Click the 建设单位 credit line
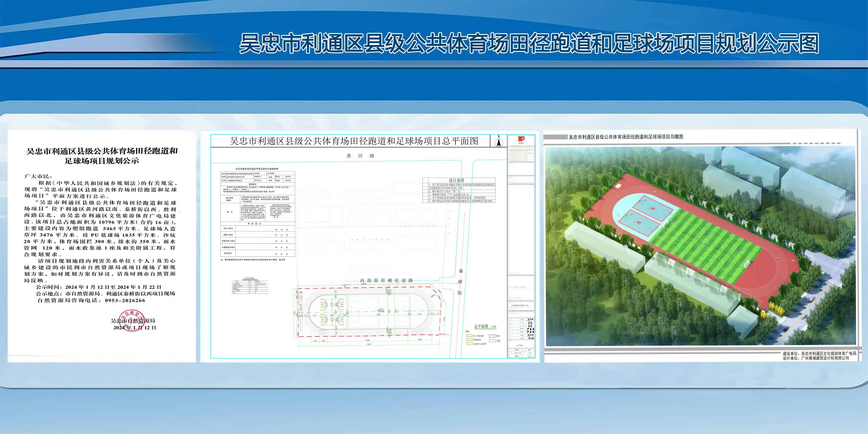 point(819,353)
